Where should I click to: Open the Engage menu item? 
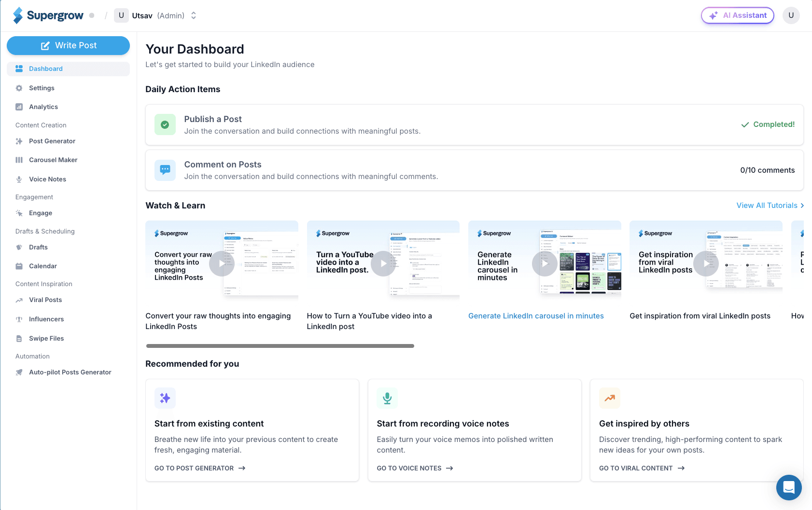68,213
